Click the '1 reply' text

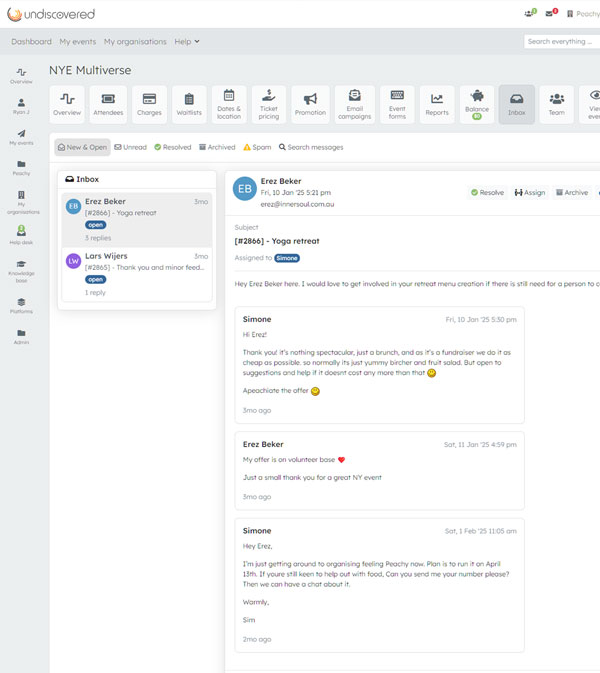(95, 292)
